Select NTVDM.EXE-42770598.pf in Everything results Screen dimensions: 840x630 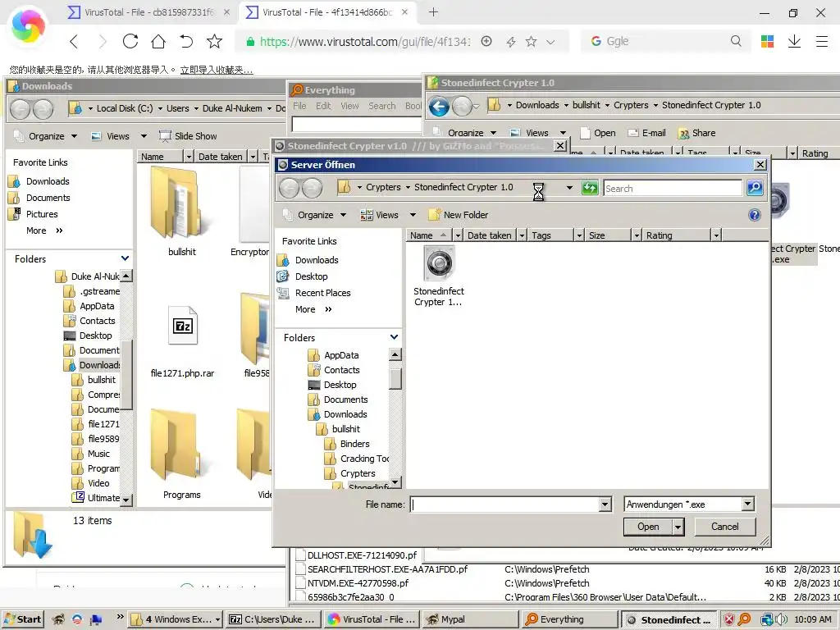(358, 583)
